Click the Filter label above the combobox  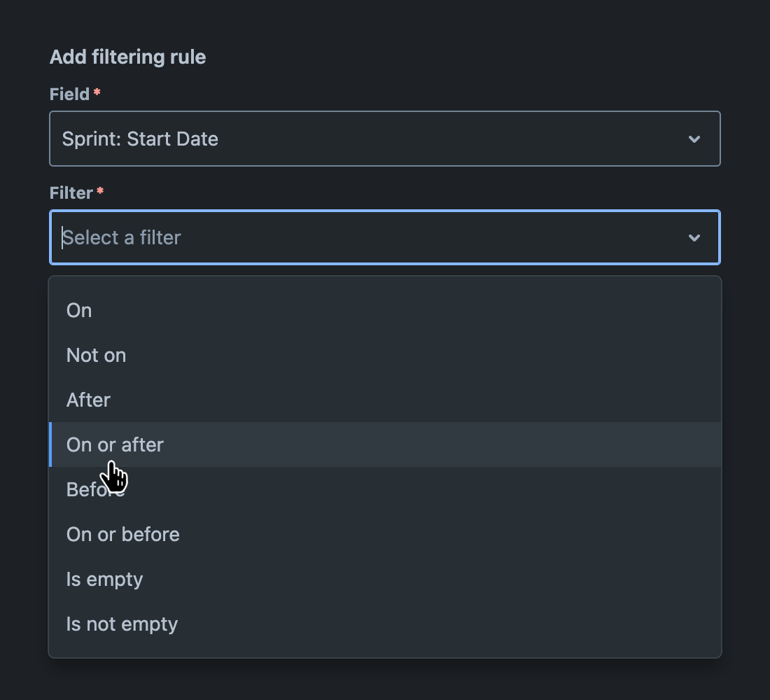coord(71,192)
